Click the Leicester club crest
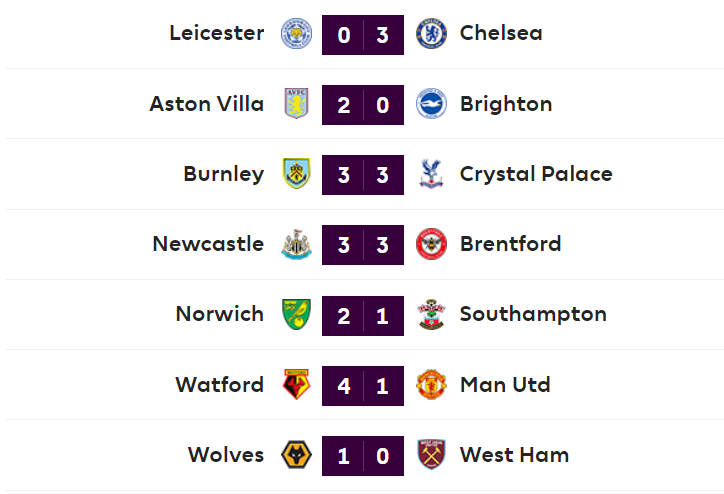 click(x=296, y=34)
